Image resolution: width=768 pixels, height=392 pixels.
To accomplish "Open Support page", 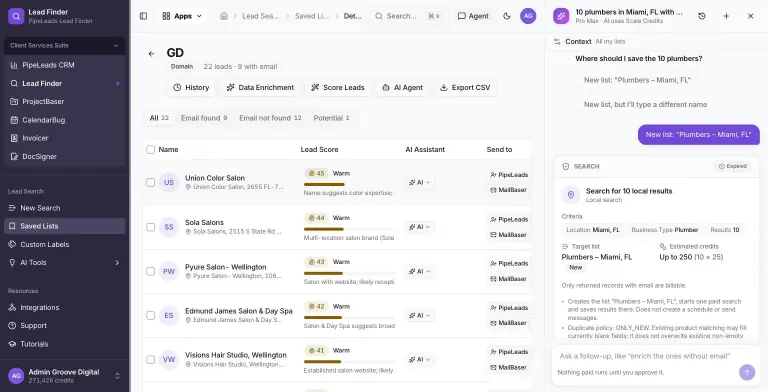I will [64, 326].
